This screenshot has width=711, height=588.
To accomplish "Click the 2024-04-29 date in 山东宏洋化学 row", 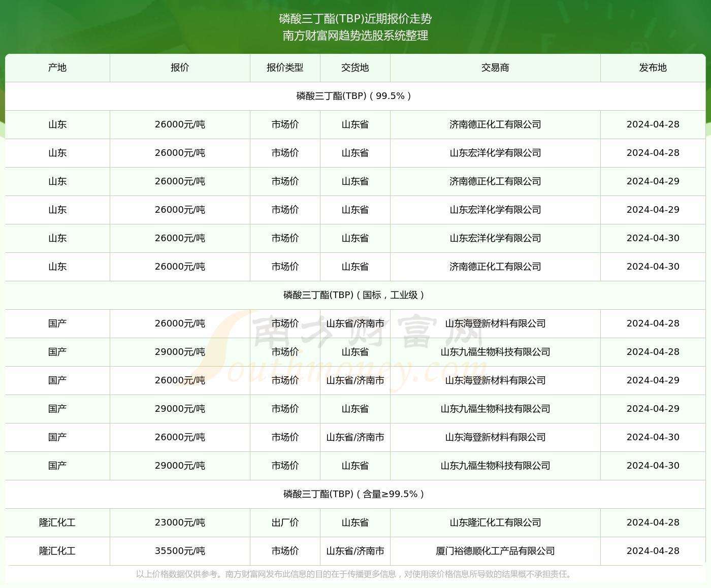I will pyautogui.click(x=653, y=210).
